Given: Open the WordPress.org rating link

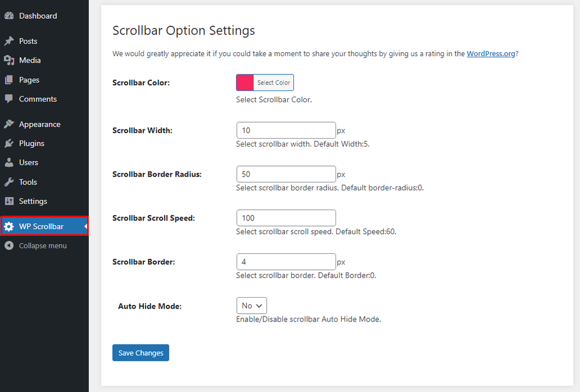Looking at the screenshot, I should (x=491, y=53).
